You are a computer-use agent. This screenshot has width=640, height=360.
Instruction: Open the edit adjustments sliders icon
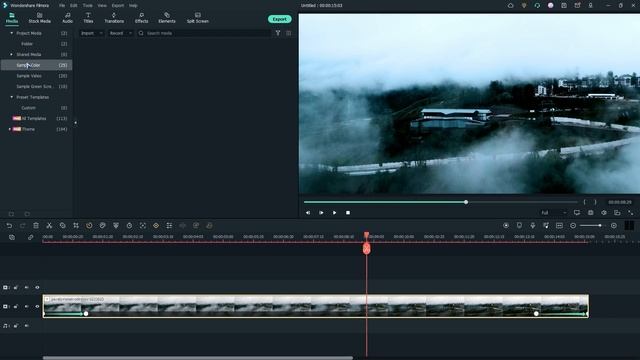coord(169,225)
